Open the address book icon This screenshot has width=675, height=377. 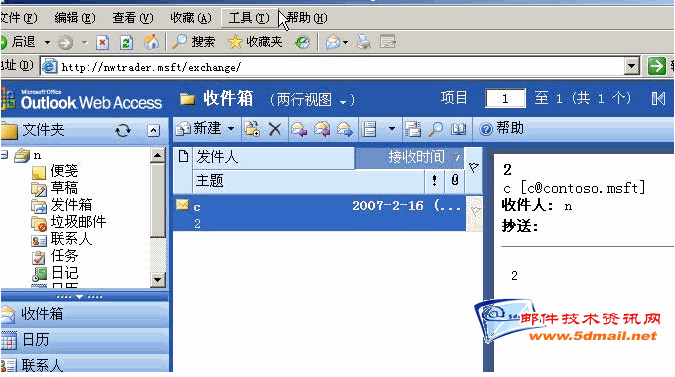458,129
